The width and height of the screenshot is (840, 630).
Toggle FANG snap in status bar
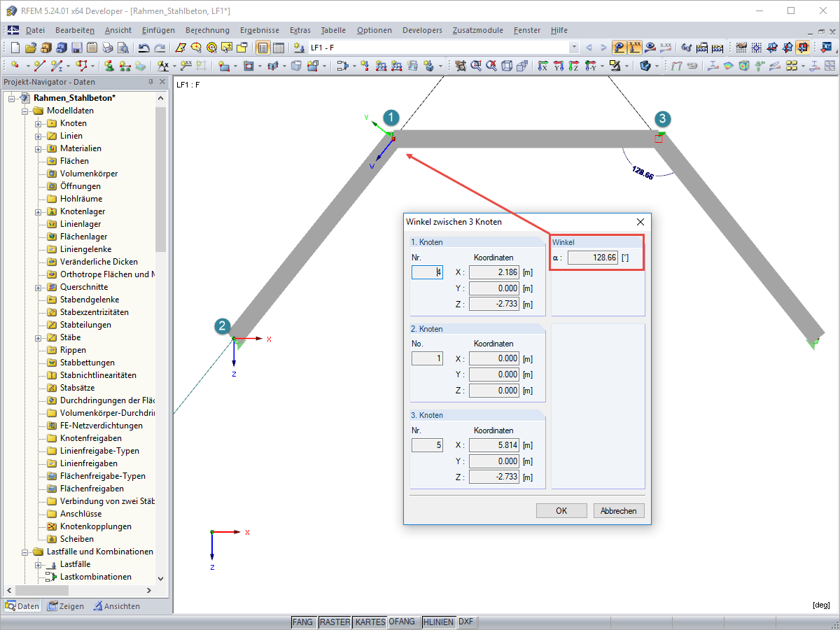tap(303, 622)
